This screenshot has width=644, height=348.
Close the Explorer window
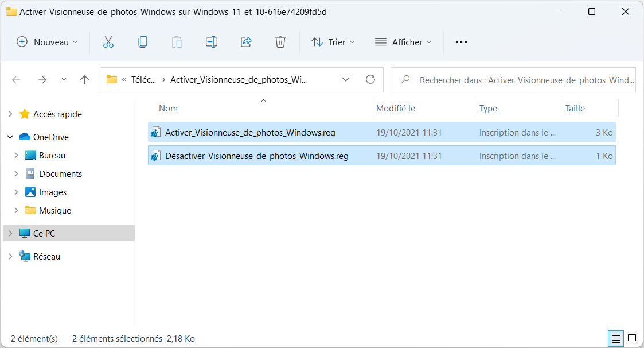pos(626,11)
